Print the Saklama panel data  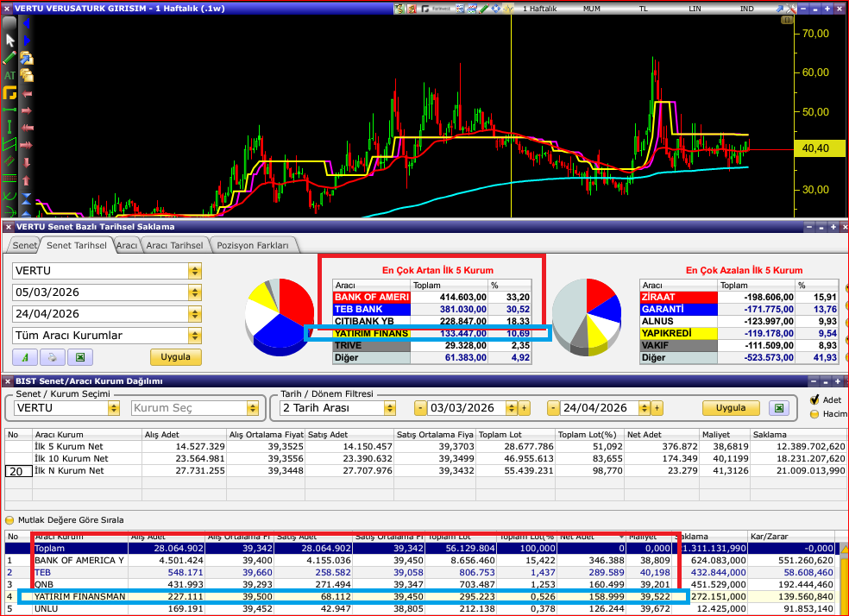coord(53,357)
